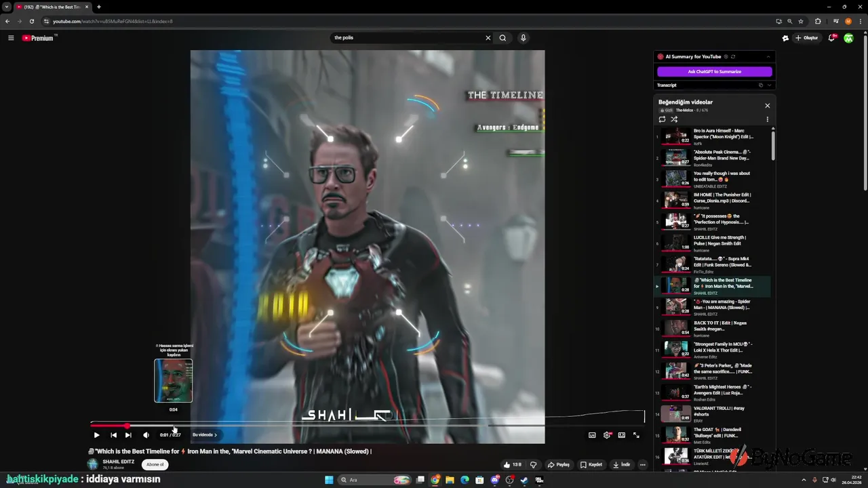Open 'BACK TO IT | Edit | Negan Smith' item

(x=712, y=329)
